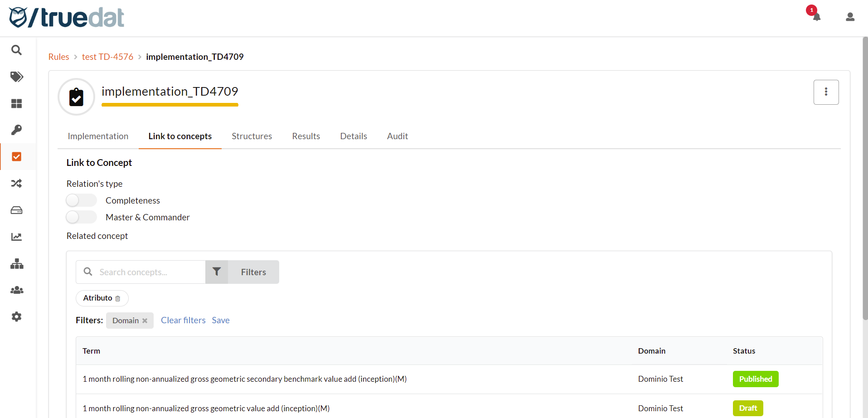Click the Clear filters link

pyautogui.click(x=183, y=320)
